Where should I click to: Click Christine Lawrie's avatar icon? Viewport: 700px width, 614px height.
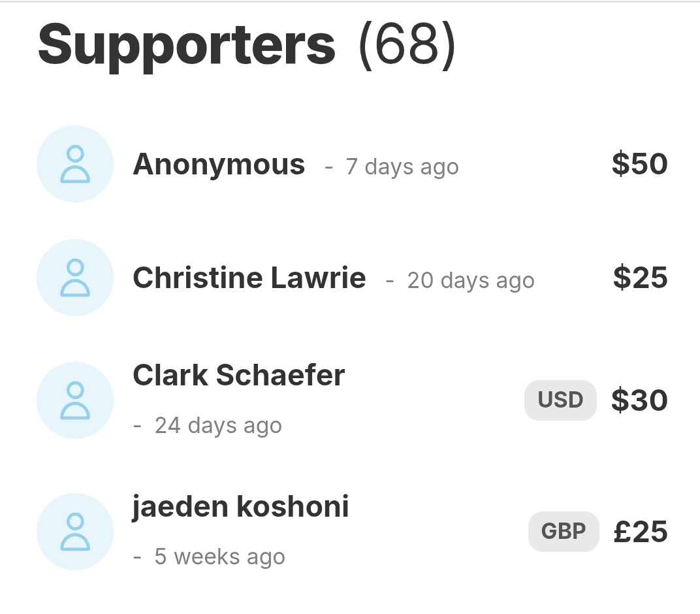pos(75,278)
